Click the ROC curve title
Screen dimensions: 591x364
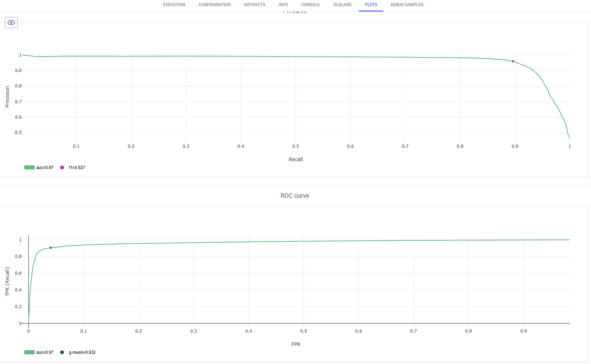pos(295,196)
